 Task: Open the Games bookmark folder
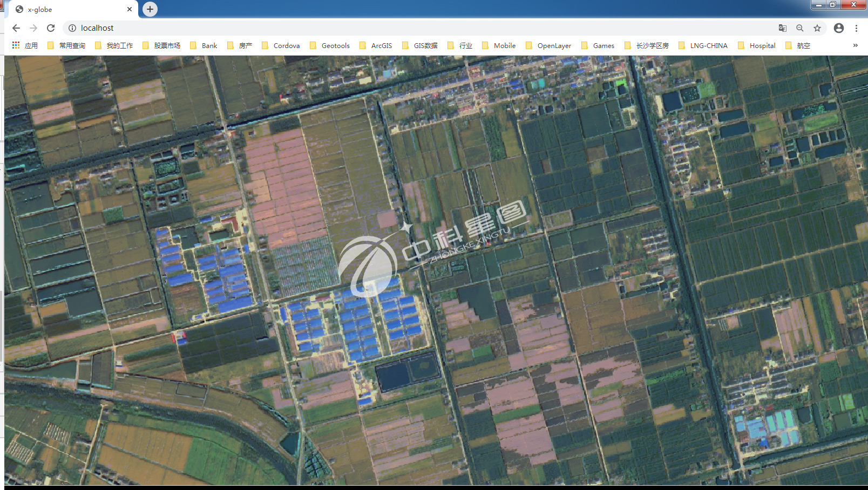598,46
